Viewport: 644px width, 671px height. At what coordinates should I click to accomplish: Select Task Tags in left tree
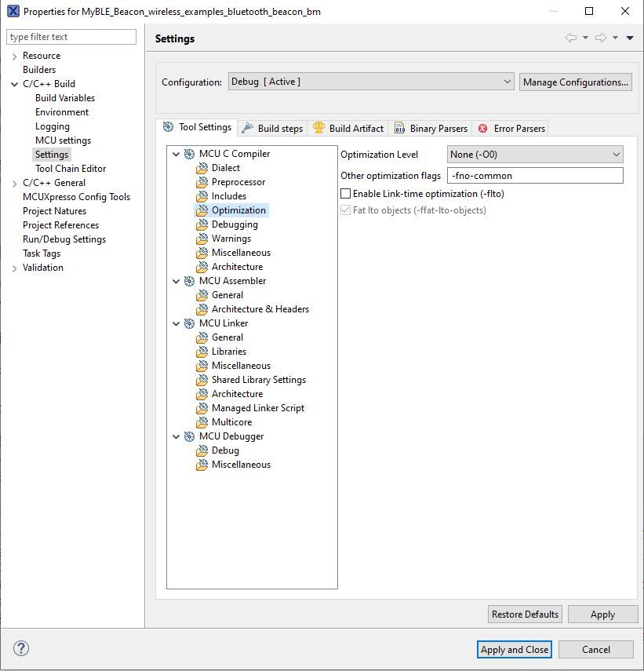tap(42, 253)
